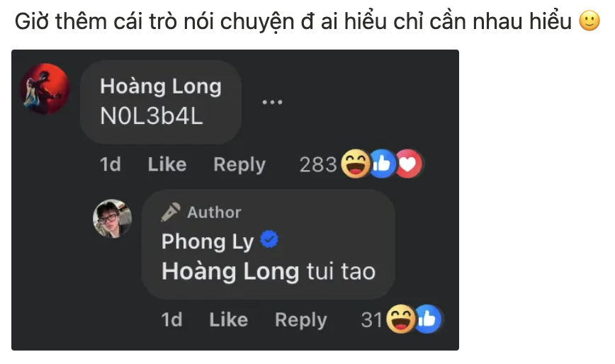The width and height of the screenshot is (615, 364).
Task: Open Phong Ly's profile avatar photo
Action: point(112,219)
